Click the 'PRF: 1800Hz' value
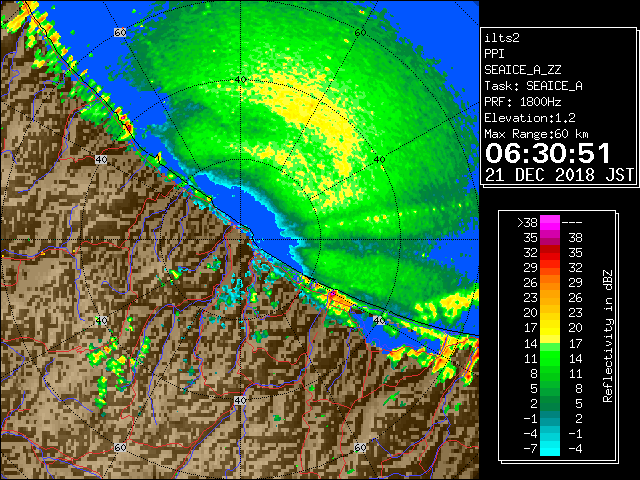This screenshot has height=480, width=640. click(523, 102)
